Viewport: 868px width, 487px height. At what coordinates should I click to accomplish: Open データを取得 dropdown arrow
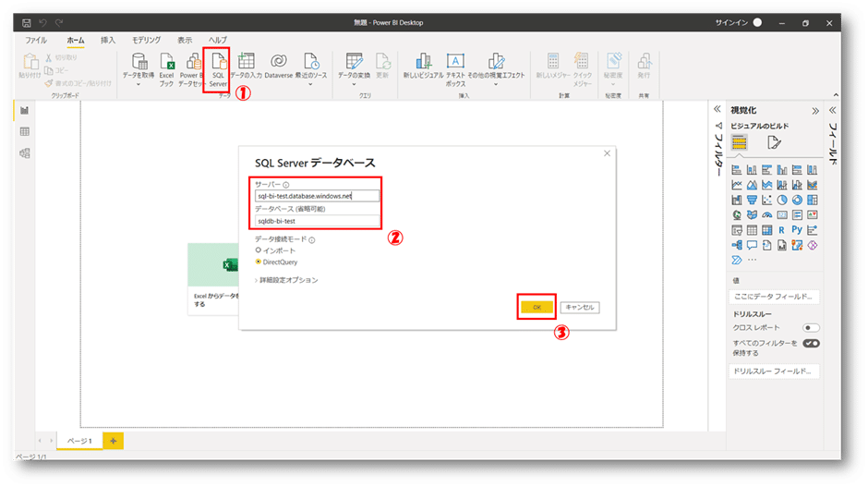pos(139,85)
